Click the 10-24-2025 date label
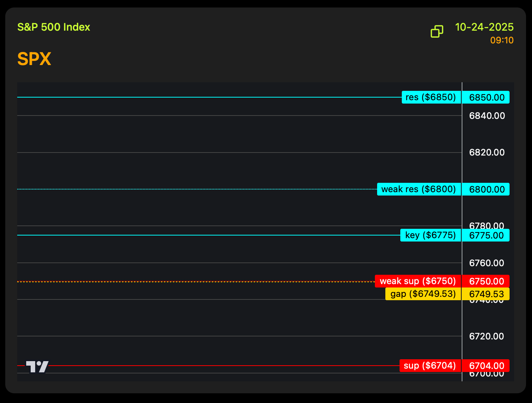The width and height of the screenshot is (532, 403). coord(484,27)
